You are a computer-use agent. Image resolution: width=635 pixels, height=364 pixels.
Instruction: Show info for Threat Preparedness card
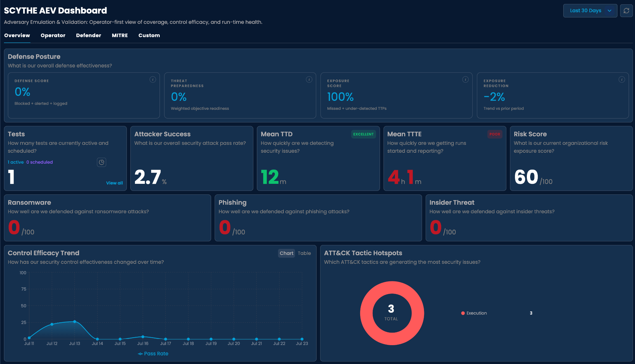pos(309,79)
